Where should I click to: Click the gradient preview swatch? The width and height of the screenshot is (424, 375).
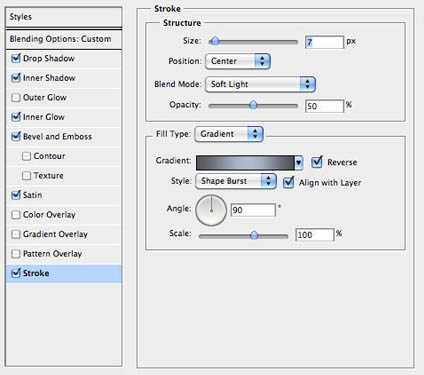pos(245,163)
